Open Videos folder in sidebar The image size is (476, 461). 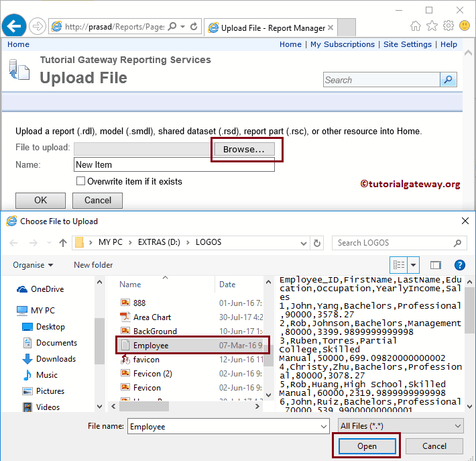[41, 407]
